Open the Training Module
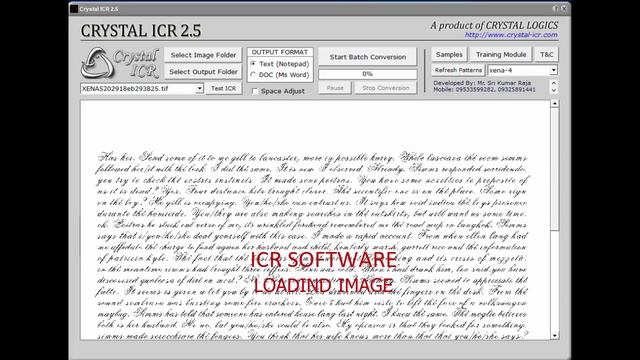Viewport: 640px width, 360px height. 501,54
